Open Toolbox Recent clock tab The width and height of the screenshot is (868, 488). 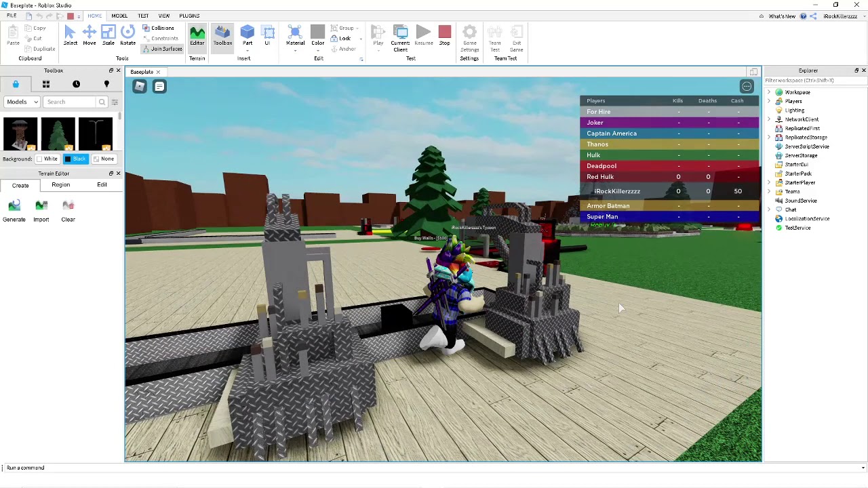pos(76,84)
